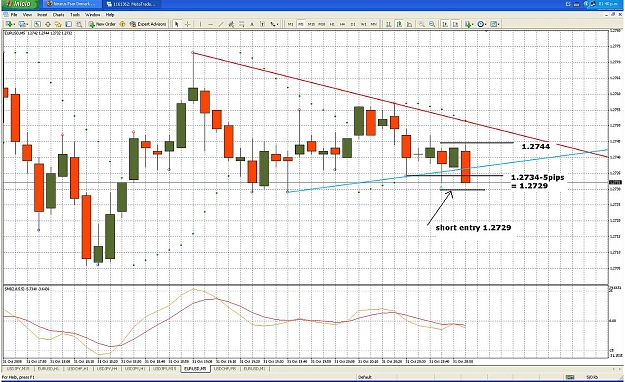Toggle the Terminal panel icon
The width and height of the screenshot is (625, 382).
click(x=69, y=24)
